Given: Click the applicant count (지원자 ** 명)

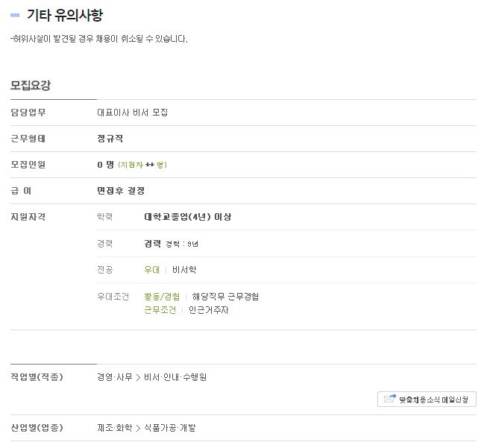Looking at the screenshot, I should click(142, 165).
